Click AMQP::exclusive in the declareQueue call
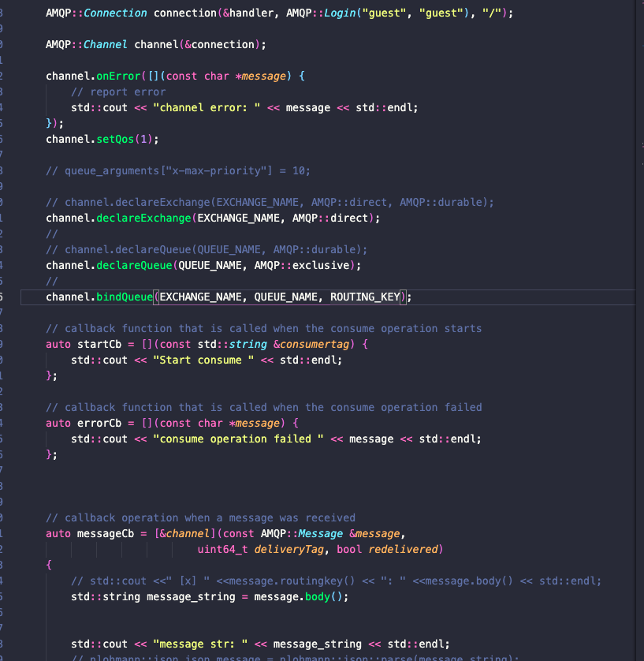 click(302, 266)
